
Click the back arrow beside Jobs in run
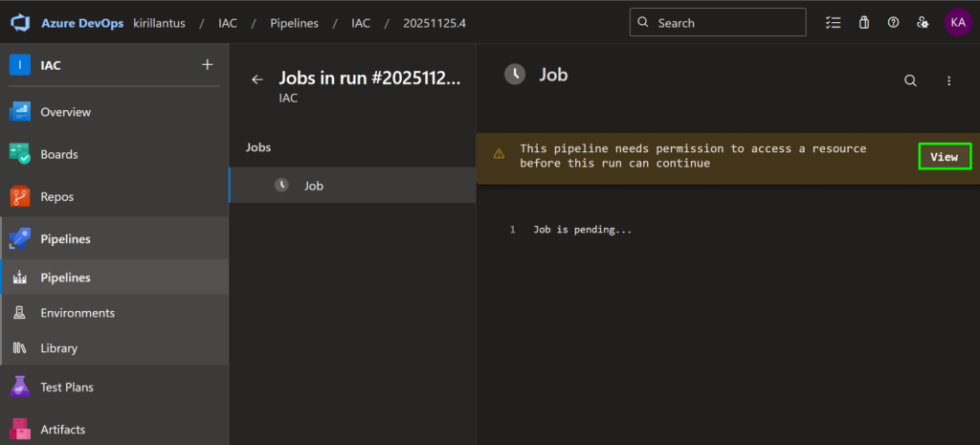(x=256, y=79)
